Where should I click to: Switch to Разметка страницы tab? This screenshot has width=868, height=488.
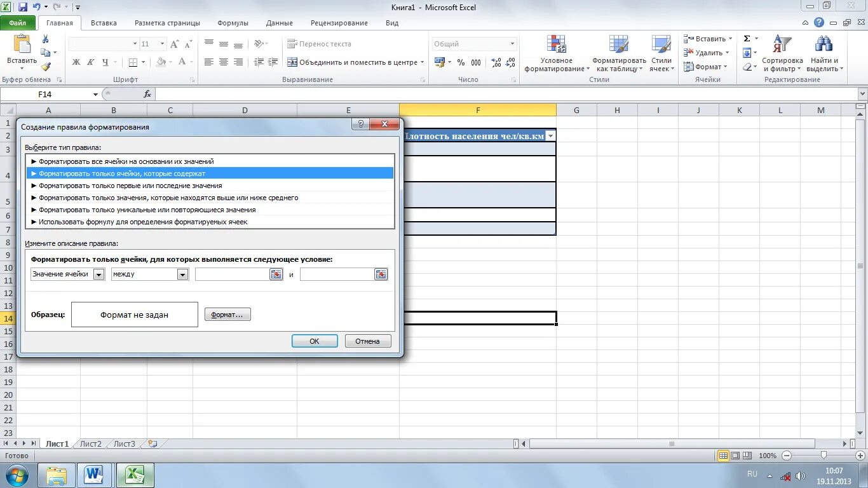(167, 23)
